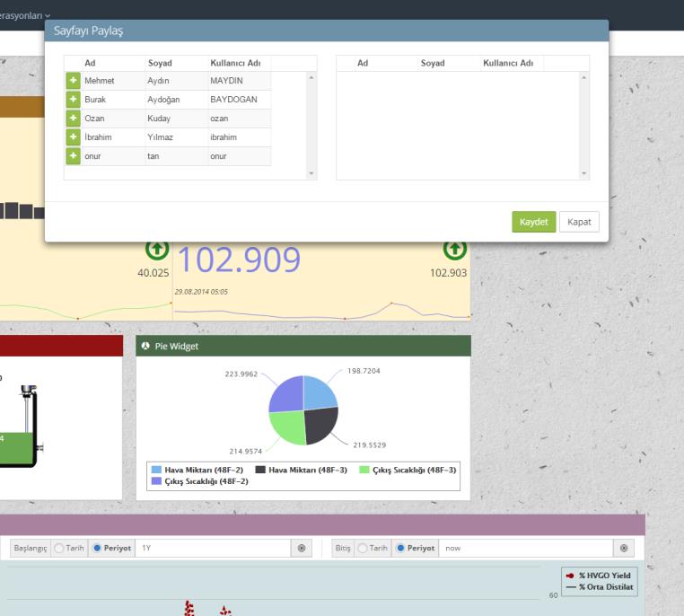This screenshot has width=684, height=616.
Task: Click the dark gray pie slice
Action: pos(320,426)
